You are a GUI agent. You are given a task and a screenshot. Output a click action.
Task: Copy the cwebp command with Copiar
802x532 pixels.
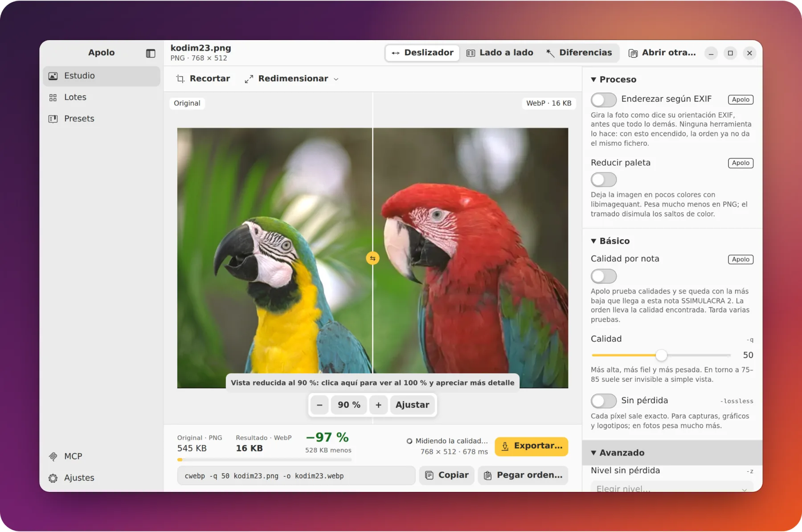446,475
